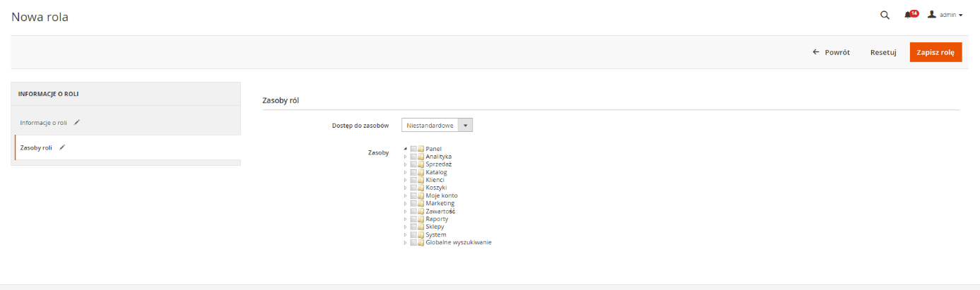Open the Dostęp do zasobów dropdown

click(437, 125)
